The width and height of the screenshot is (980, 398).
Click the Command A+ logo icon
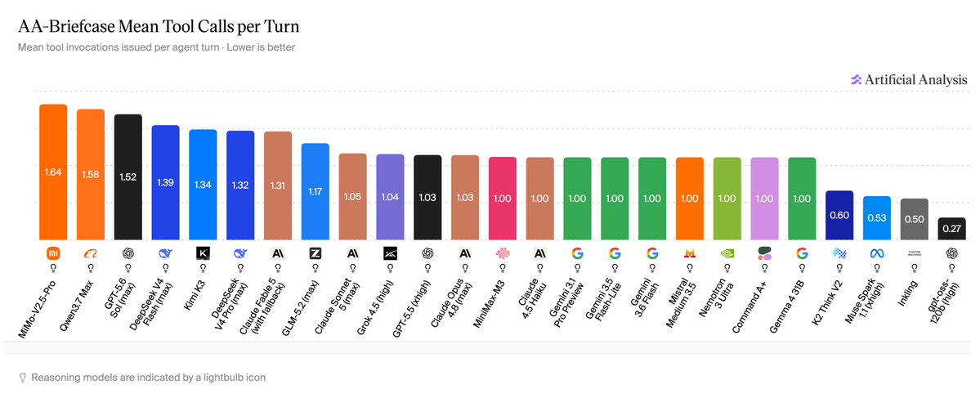pyautogui.click(x=764, y=253)
